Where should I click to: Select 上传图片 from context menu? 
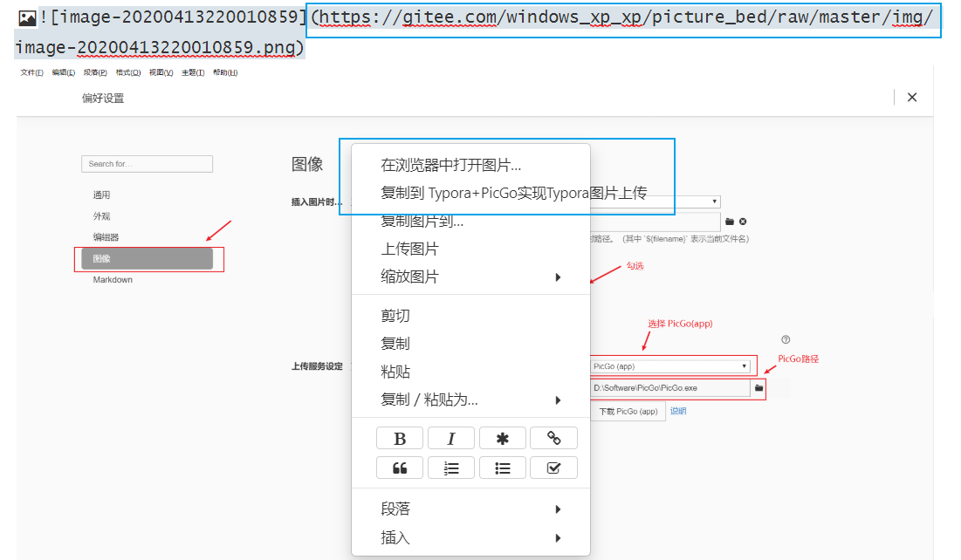[410, 249]
